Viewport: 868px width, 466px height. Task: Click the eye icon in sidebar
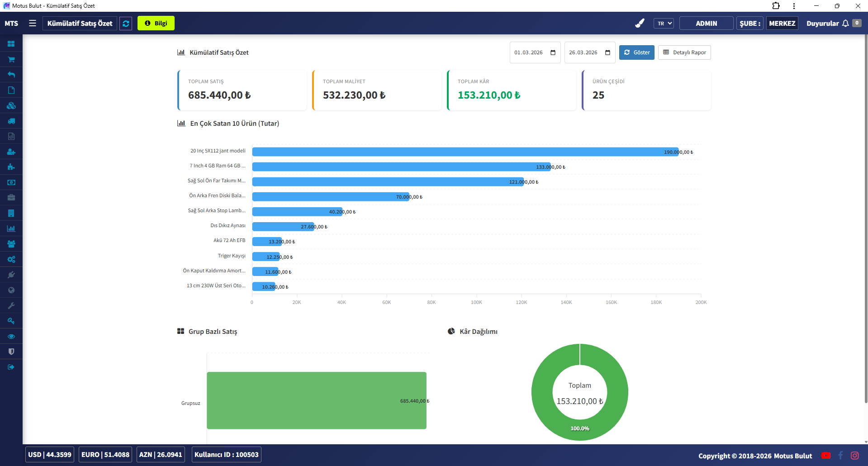coord(11,336)
